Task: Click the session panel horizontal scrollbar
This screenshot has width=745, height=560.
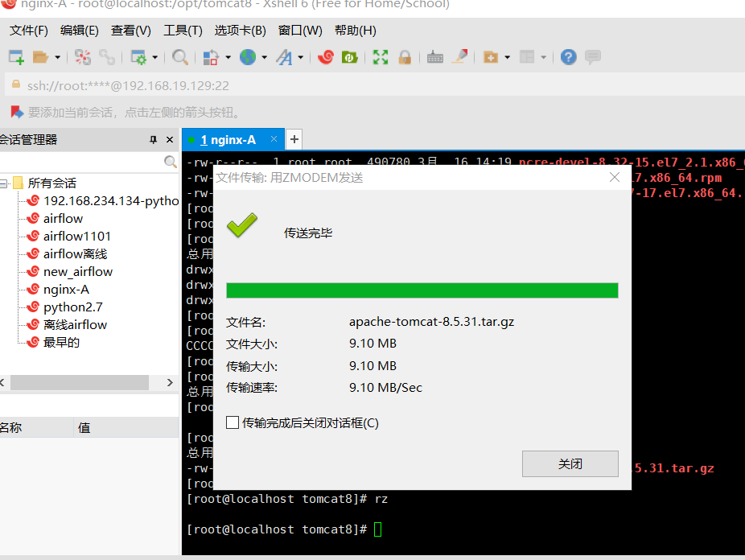Action: [x=80, y=383]
